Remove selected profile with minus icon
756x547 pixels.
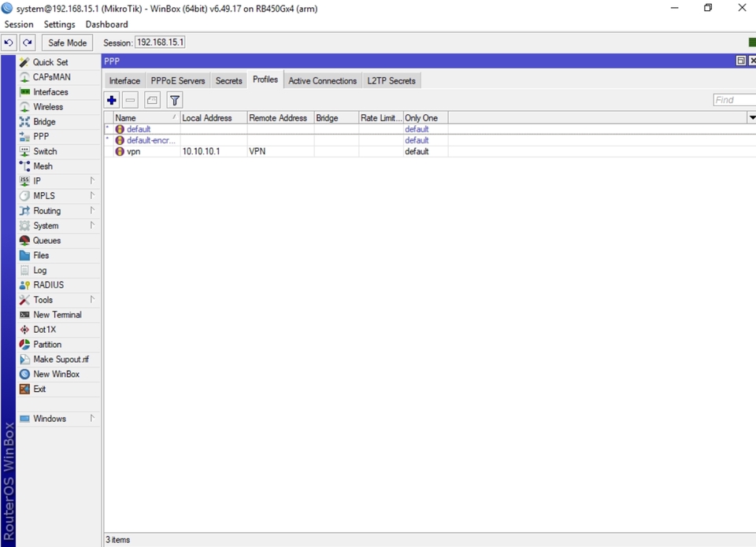[x=130, y=100]
